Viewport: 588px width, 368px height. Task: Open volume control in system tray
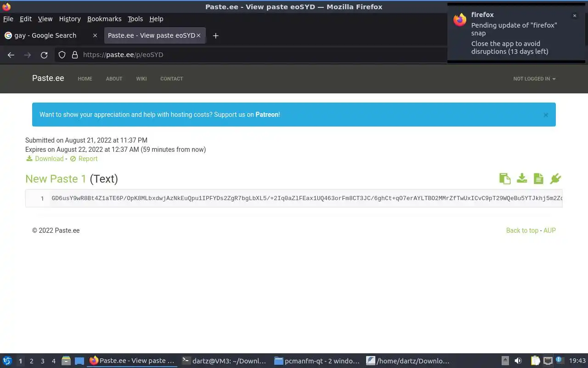pos(518,361)
